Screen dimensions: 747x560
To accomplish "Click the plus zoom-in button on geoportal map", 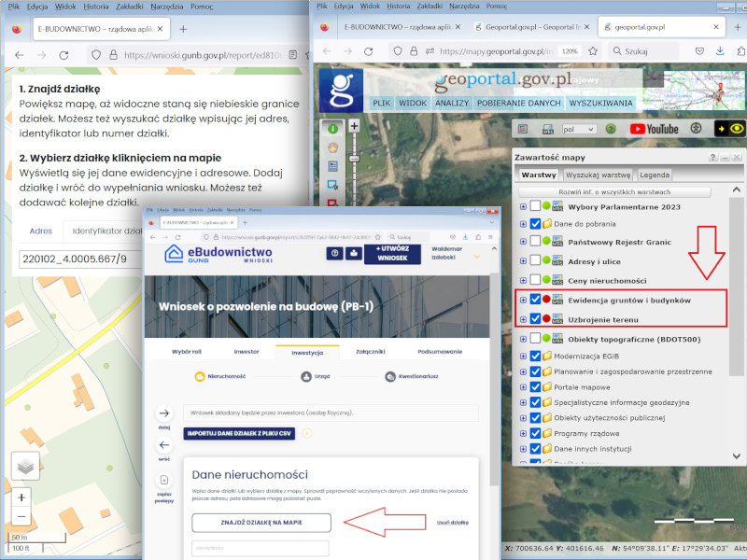I will (354, 126).
